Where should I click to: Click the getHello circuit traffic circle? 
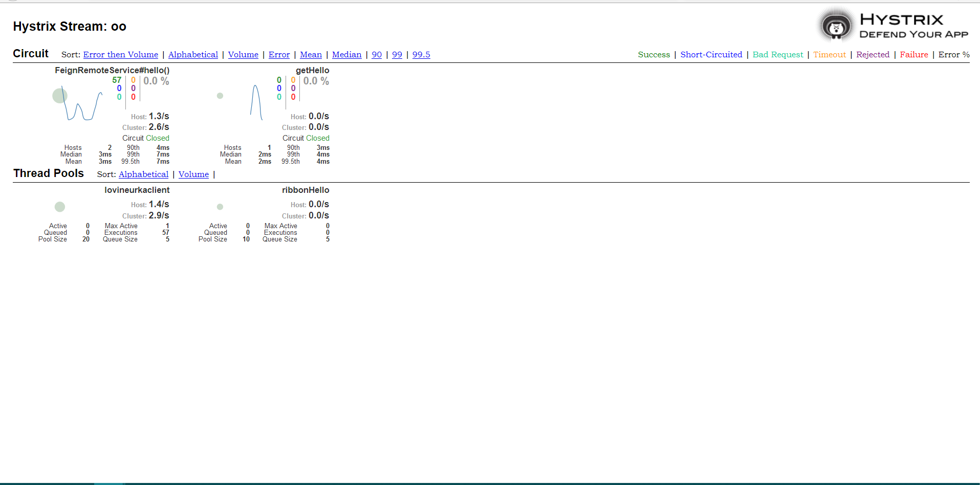220,96
